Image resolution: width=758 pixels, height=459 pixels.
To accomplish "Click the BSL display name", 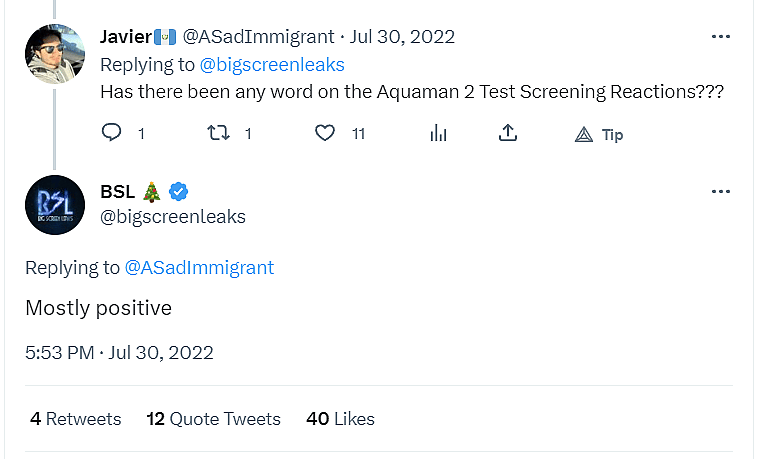I will 119,191.
